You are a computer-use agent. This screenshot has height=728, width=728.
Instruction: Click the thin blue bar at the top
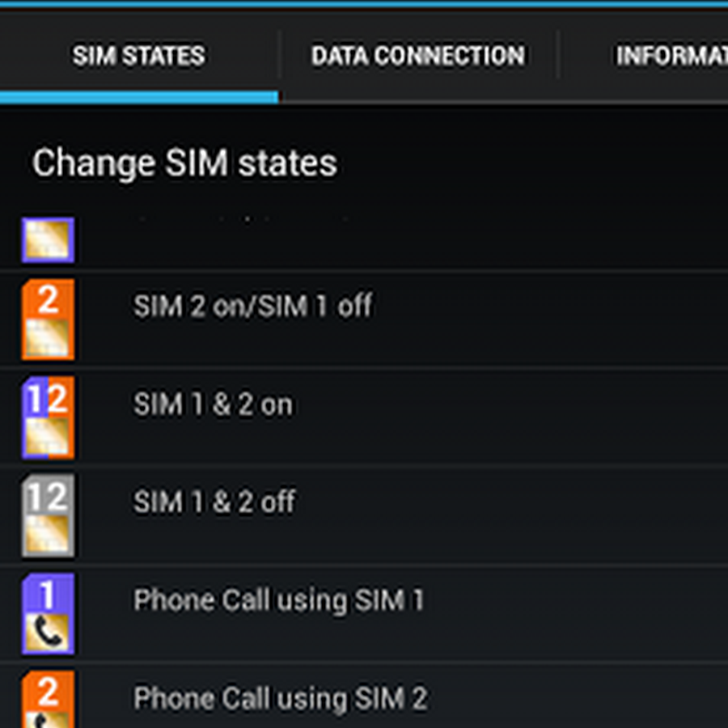(364, 4)
